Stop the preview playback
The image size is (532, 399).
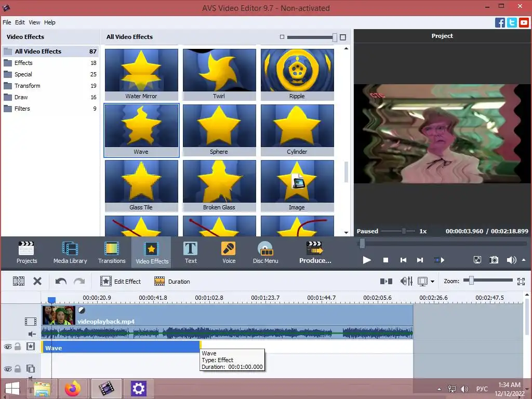coord(385,260)
